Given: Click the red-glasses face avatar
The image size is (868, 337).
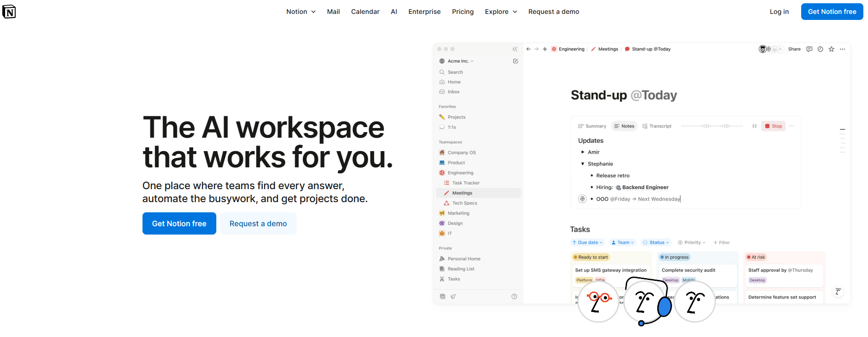Looking at the screenshot, I should [x=598, y=302].
